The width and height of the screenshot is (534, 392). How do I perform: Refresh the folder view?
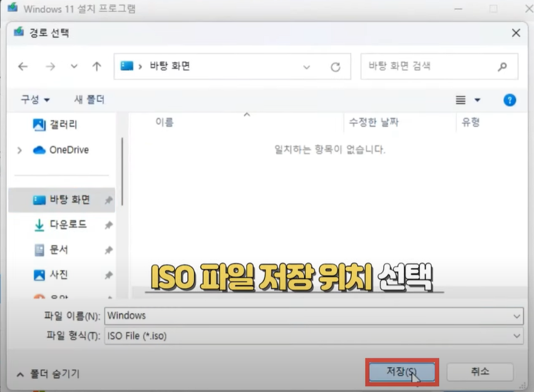coord(336,67)
